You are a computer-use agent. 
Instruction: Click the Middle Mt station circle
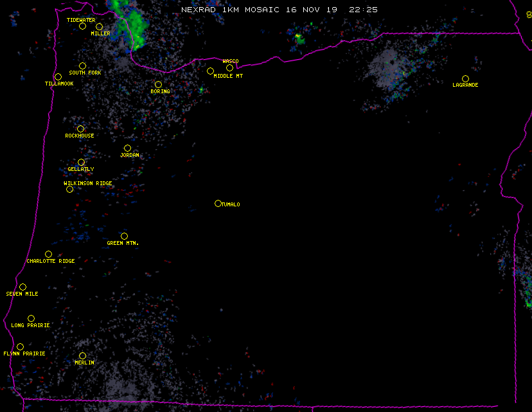(210, 71)
